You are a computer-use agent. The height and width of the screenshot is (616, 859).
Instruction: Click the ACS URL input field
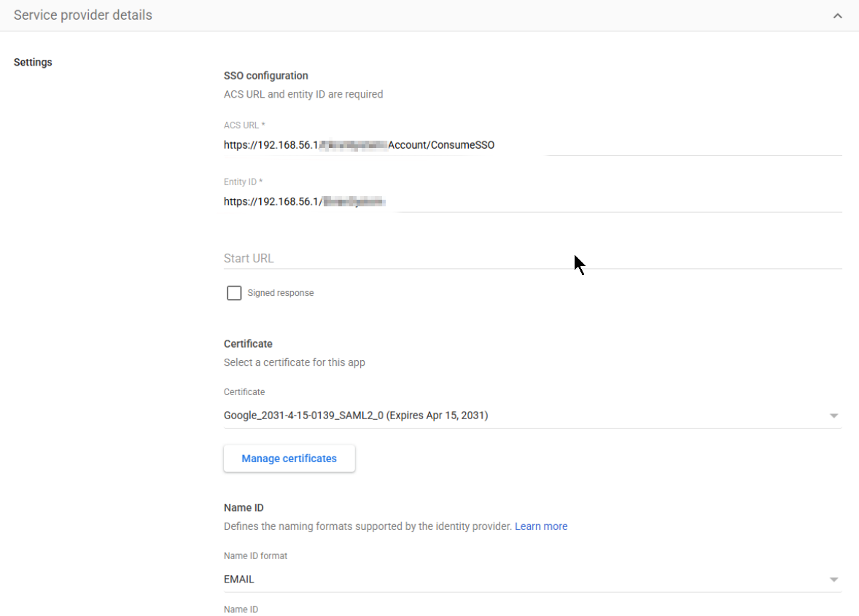point(532,145)
